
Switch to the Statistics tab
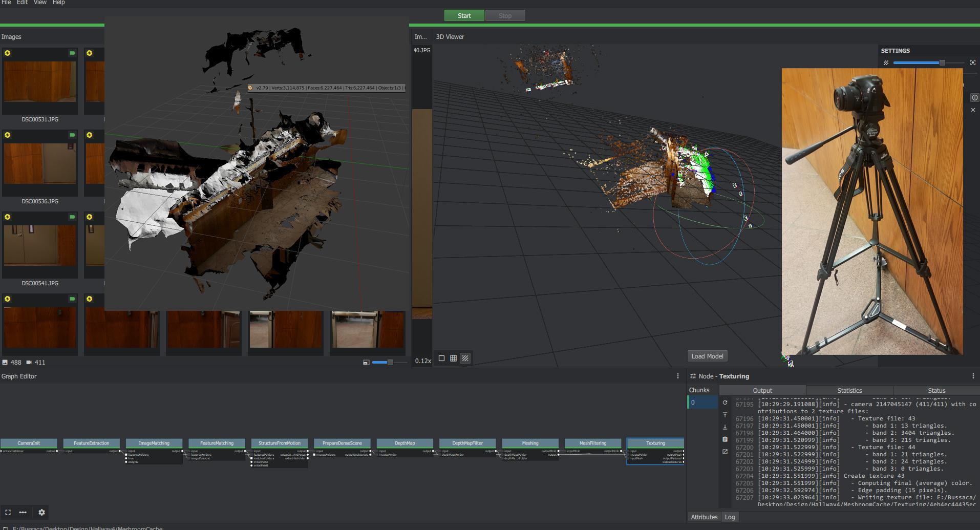(849, 390)
